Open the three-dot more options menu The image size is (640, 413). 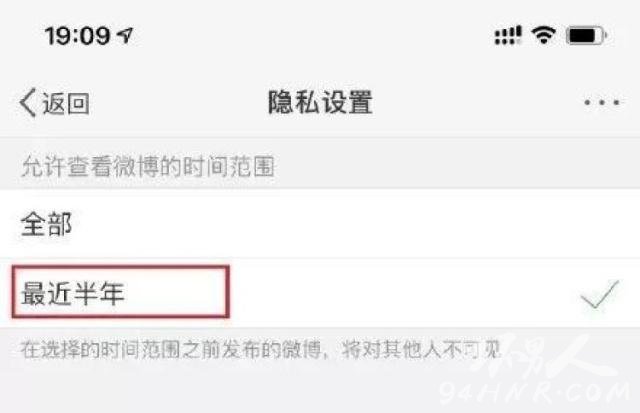click(x=602, y=102)
